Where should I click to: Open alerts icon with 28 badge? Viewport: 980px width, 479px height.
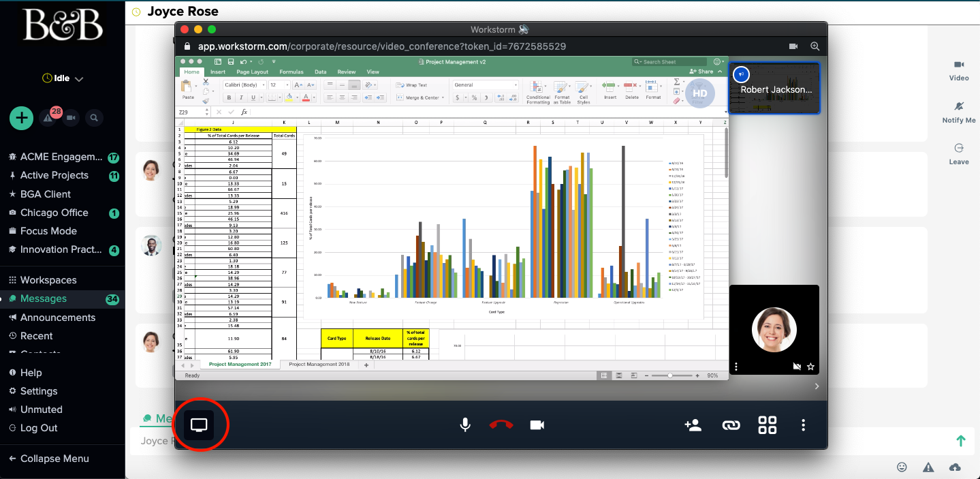coord(49,118)
